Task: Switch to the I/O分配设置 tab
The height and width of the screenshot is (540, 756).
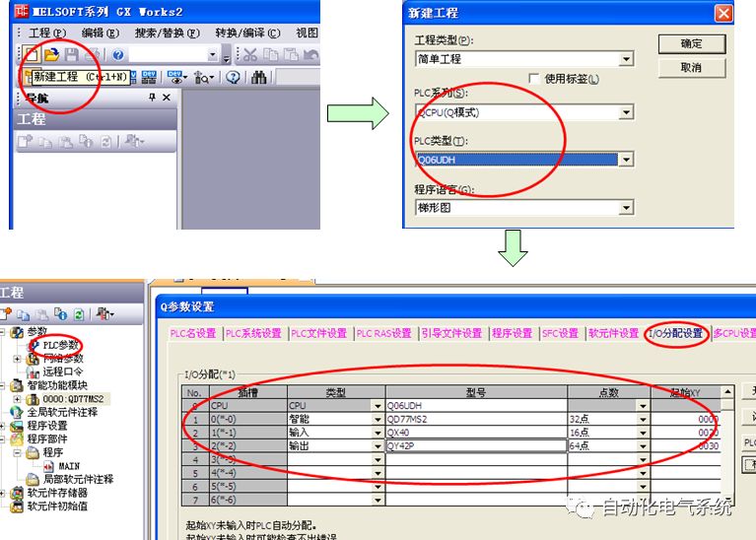Action: (676, 333)
